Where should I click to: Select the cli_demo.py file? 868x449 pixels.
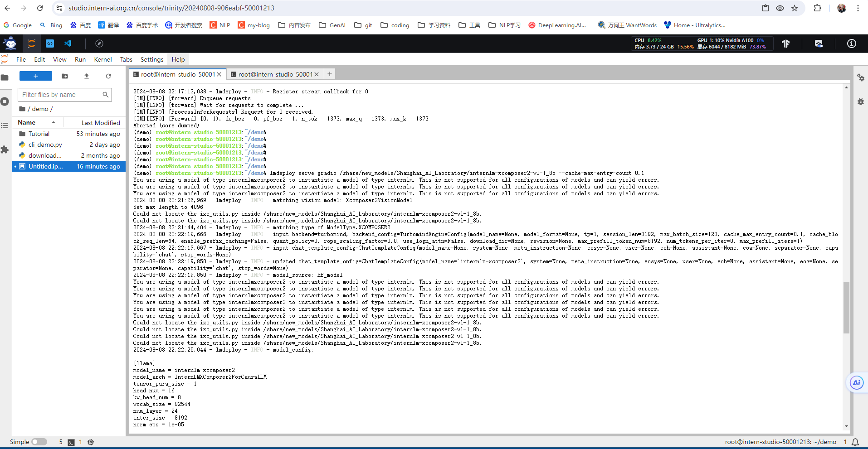(x=69, y=145)
